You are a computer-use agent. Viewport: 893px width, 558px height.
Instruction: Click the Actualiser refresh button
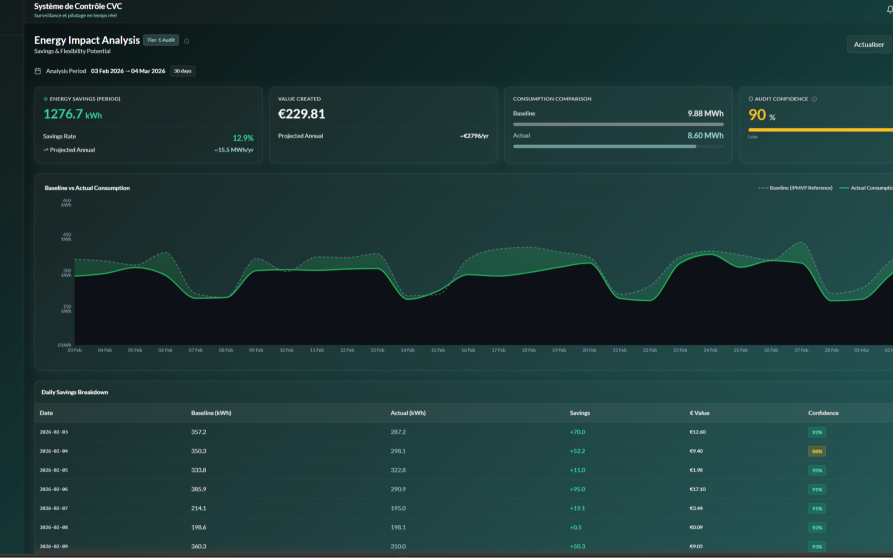[x=869, y=44]
